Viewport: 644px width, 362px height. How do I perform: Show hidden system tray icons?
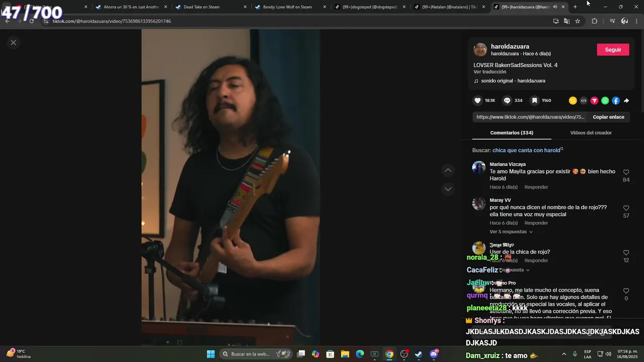(x=564, y=354)
